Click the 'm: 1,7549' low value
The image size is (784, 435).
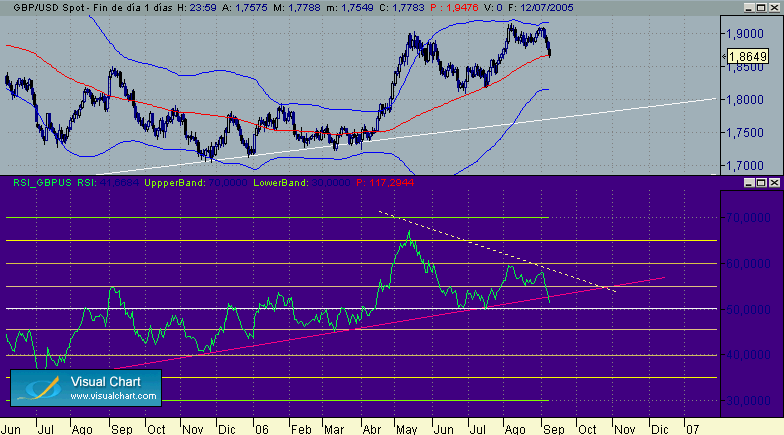point(350,8)
